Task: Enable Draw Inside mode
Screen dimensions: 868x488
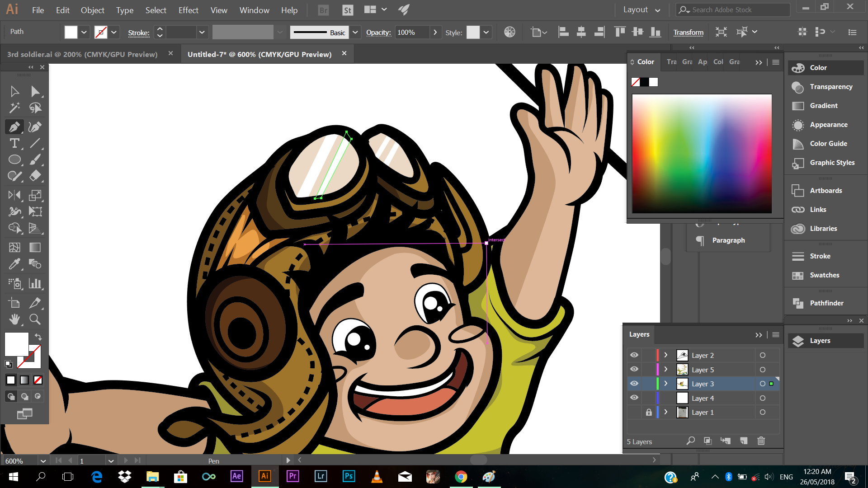Action: click(x=38, y=396)
